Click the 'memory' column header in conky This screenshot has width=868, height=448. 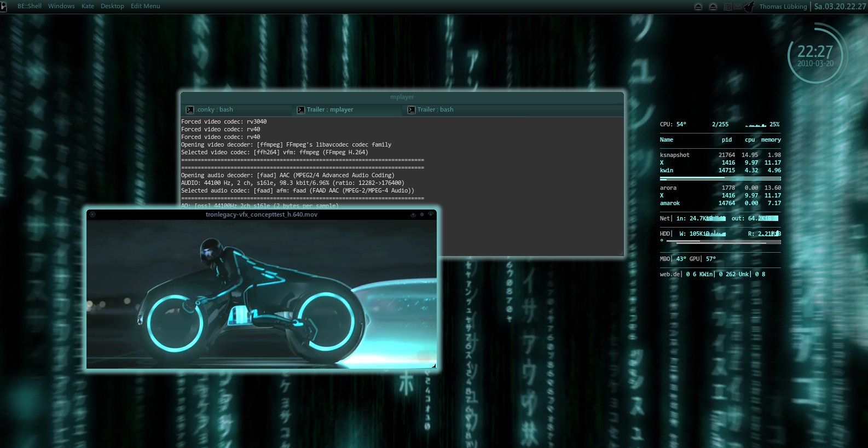coord(771,139)
